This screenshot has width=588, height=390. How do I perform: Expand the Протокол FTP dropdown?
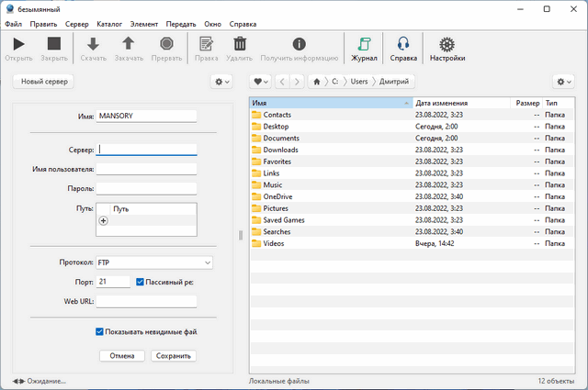tap(153, 263)
